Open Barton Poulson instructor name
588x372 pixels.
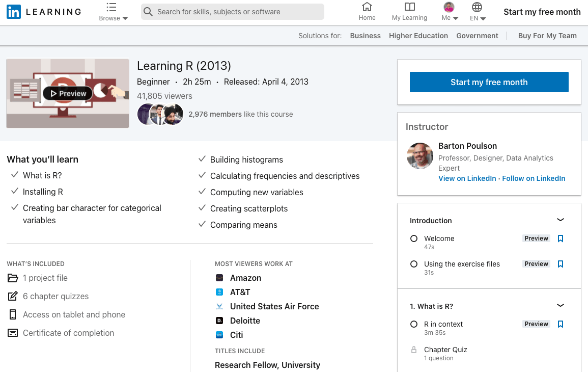pyautogui.click(x=467, y=146)
